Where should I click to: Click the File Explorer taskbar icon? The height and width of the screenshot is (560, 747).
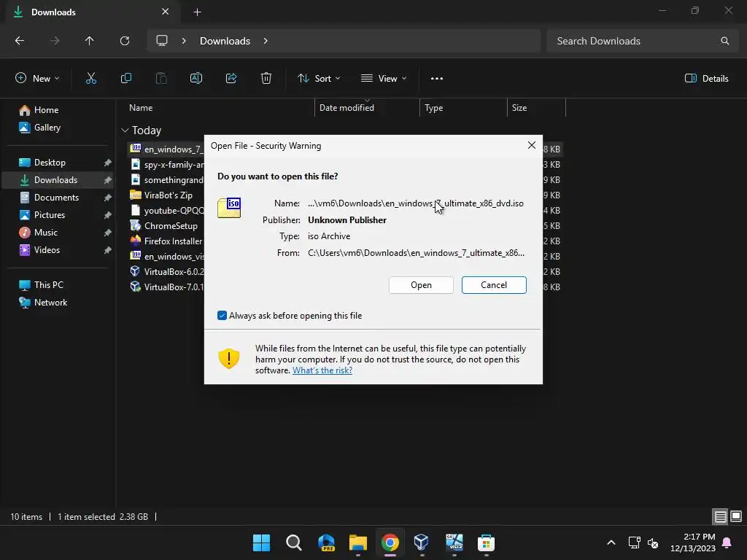tap(357, 542)
